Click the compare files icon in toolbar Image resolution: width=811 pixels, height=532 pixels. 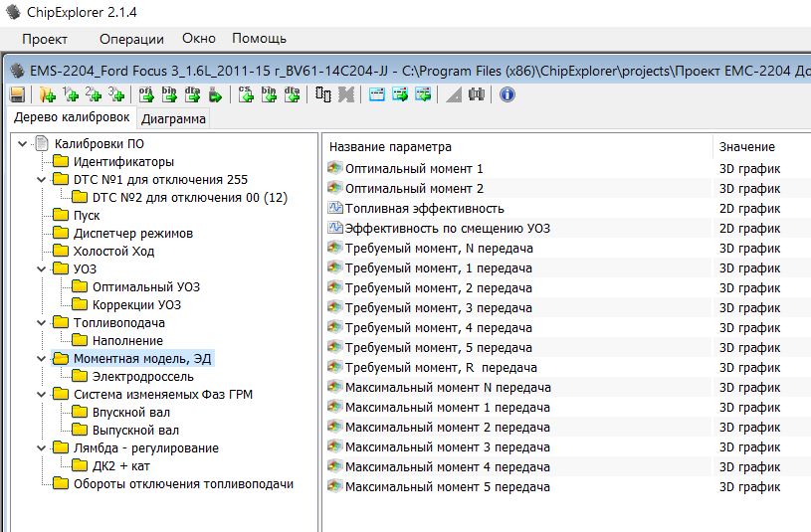[323, 94]
